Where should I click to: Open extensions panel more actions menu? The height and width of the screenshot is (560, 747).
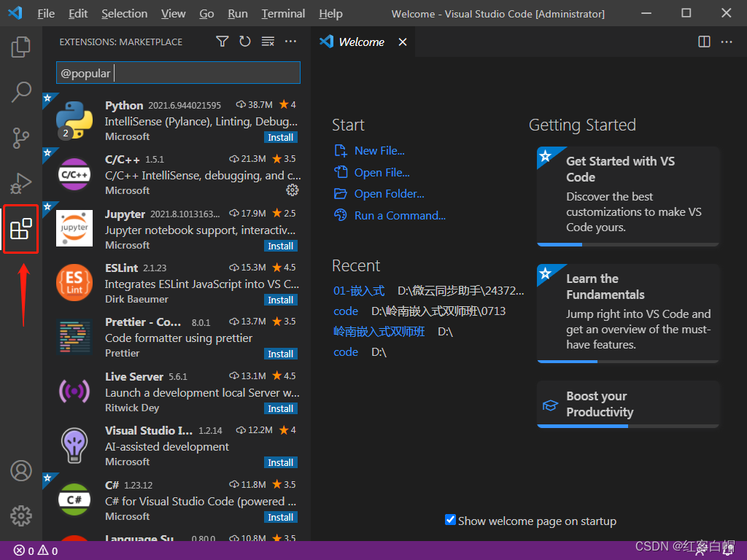[x=290, y=42]
